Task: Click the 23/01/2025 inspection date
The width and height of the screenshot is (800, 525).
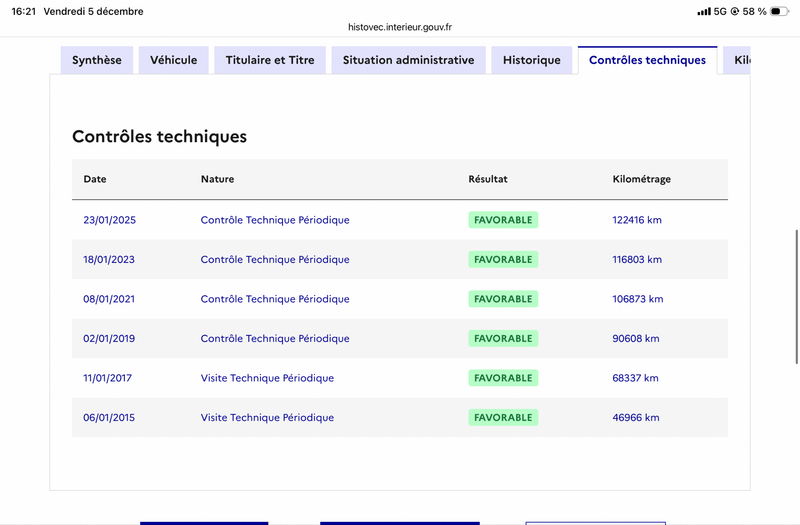Action: [x=109, y=220]
